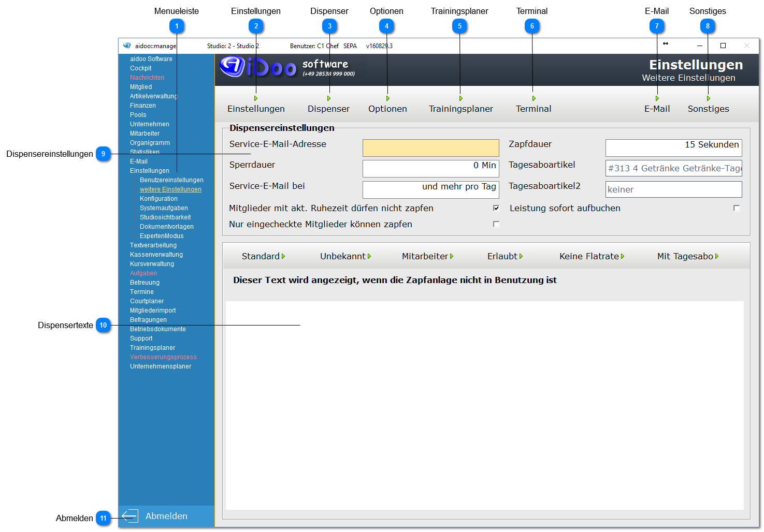The height and width of the screenshot is (532, 764).
Task: Select the Unbekannt dispenser text tab
Action: click(345, 256)
